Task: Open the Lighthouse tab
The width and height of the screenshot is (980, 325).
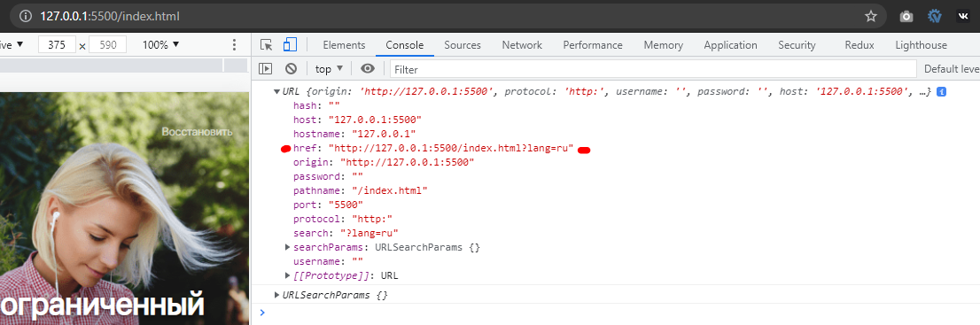Action: (921, 45)
